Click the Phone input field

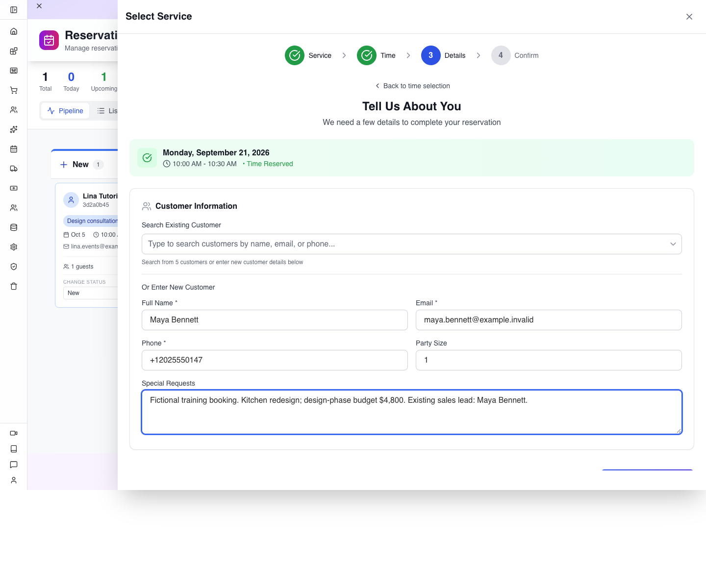point(275,360)
